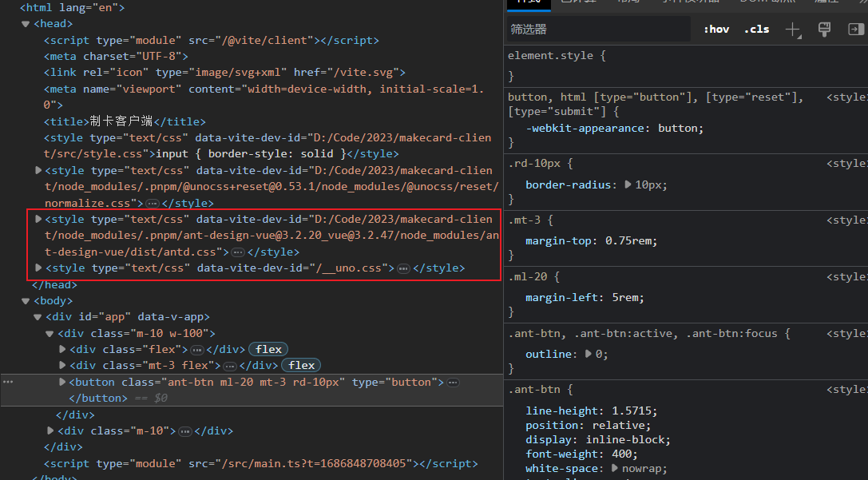This screenshot has width=868, height=480.
Task: Edit the font-weight value 400
Action: click(x=622, y=454)
